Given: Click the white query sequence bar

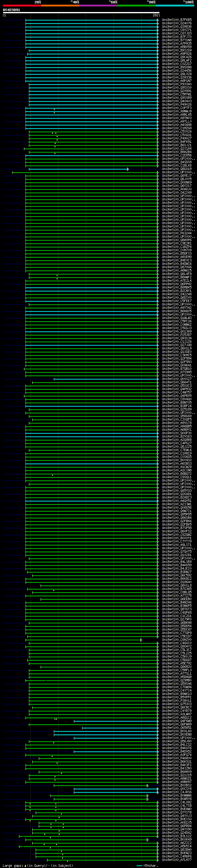Looking at the screenshot, I should [x=81, y=12].
